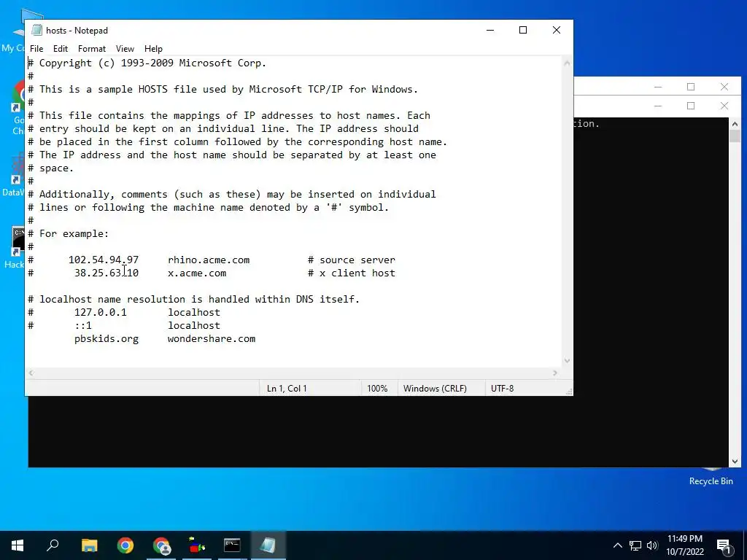The height and width of the screenshot is (560, 747).
Task: Click the Windows (CRLF) status entry
Action: [x=435, y=388]
